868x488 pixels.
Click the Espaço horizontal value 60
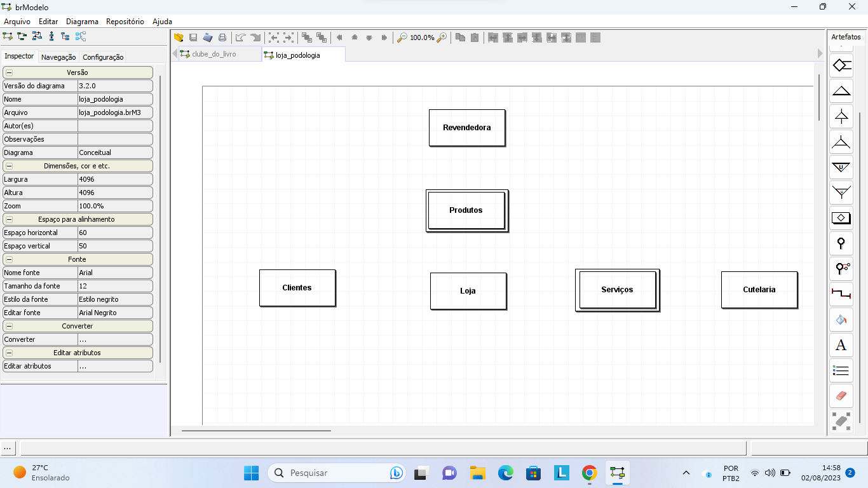pyautogui.click(x=115, y=233)
